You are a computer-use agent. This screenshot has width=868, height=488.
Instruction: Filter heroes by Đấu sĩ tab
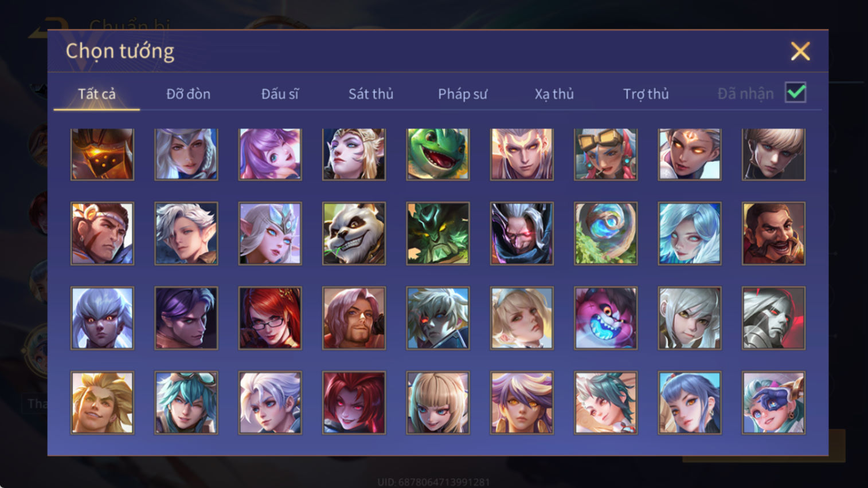tap(280, 94)
